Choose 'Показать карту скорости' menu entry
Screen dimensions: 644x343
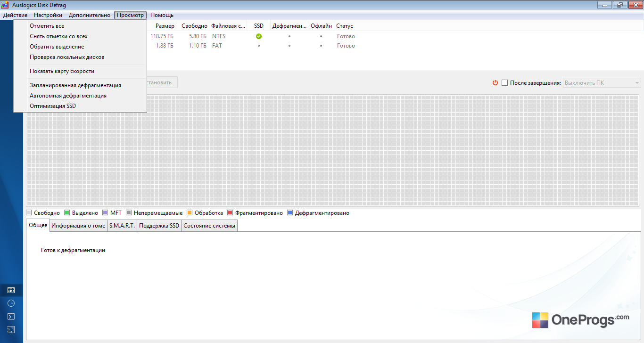click(x=80, y=71)
